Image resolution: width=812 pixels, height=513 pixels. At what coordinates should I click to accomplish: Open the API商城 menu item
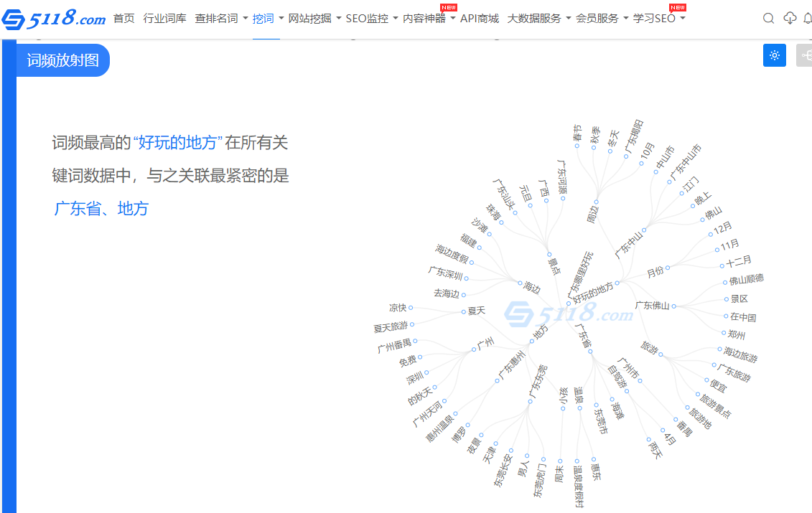point(480,19)
